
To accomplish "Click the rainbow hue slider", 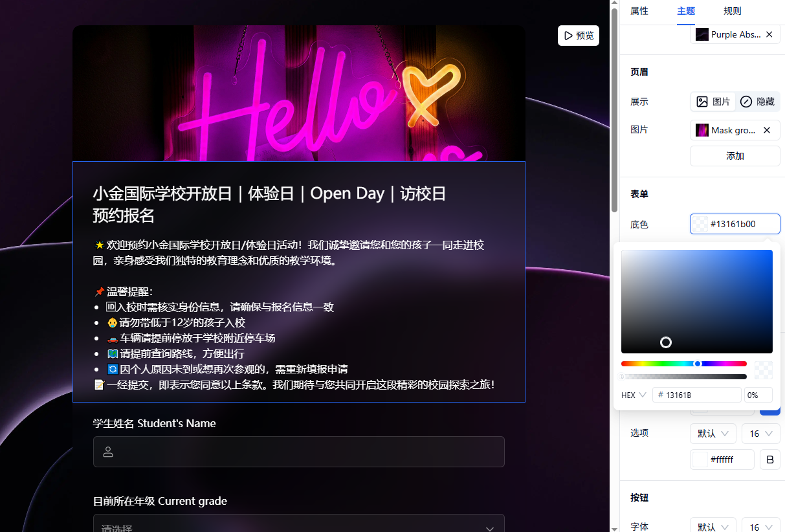I will pyautogui.click(x=683, y=364).
